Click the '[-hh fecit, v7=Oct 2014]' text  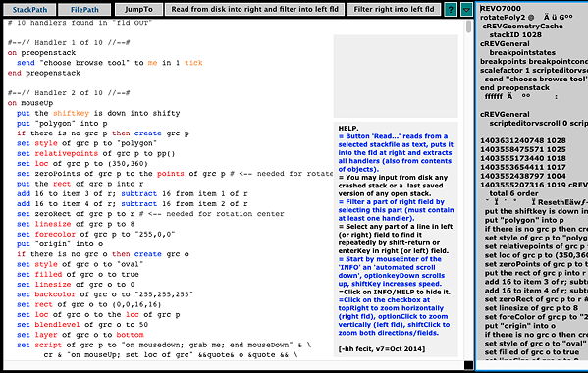coord(382,349)
